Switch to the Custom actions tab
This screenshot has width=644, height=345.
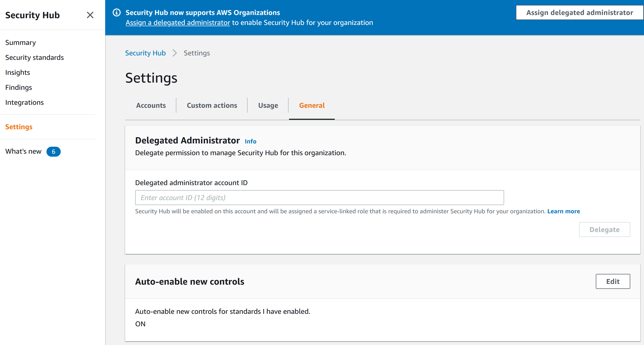tap(212, 105)
